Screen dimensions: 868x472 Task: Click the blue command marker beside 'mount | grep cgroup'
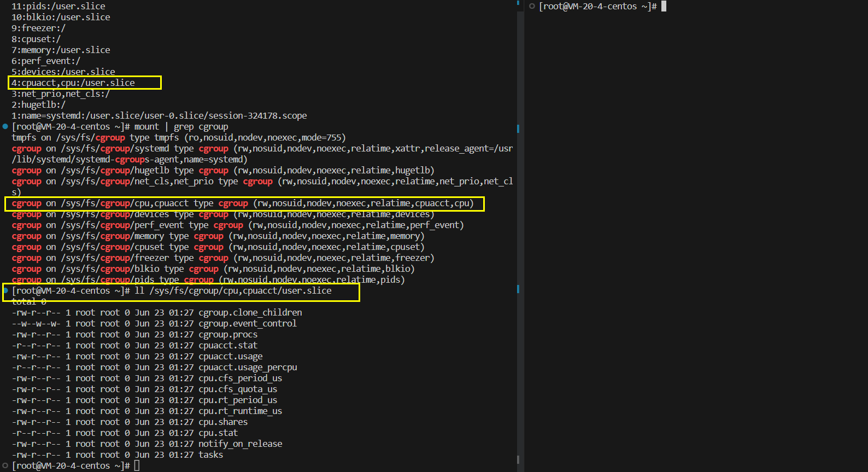(5, 126)
